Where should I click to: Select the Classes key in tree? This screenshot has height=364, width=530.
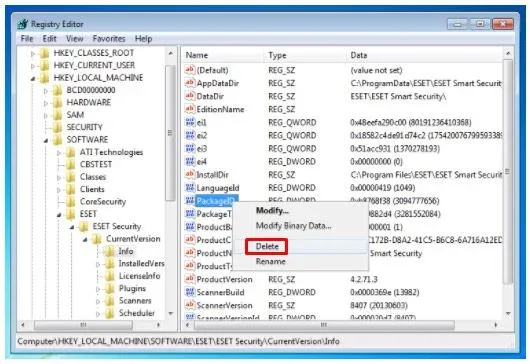[x=93, y=177]
